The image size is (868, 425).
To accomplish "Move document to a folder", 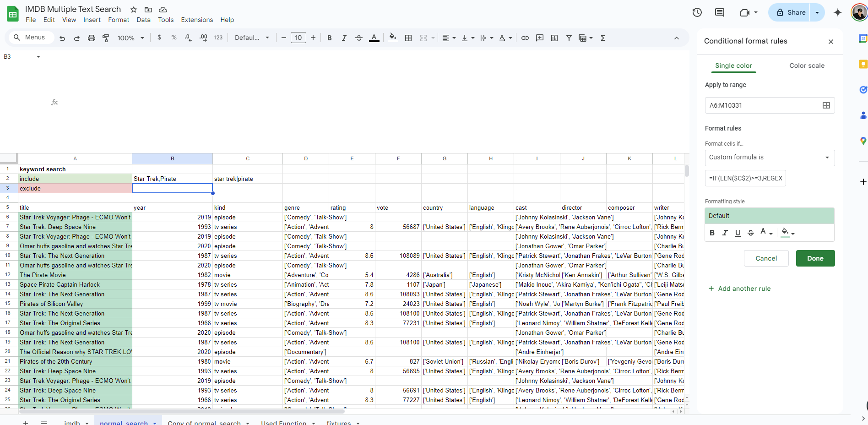I will point(148,9).
